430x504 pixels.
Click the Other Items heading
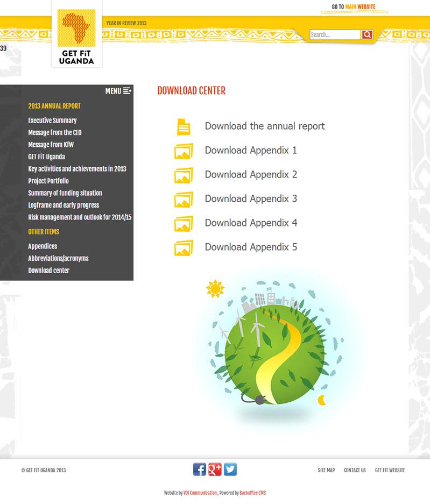(x=44, y=232)
